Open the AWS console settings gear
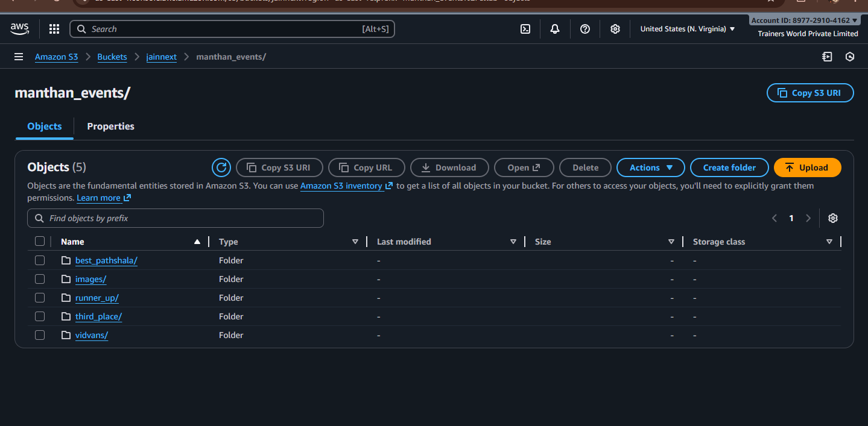 [615, 29]
